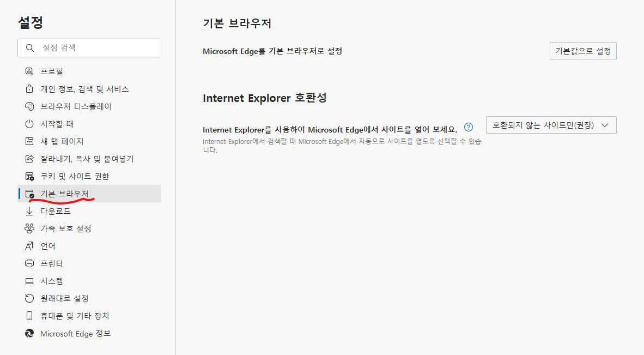Screen dimensions: 644x355
Task: Focus the 설정 검색 input field
Action: point(89,47)
